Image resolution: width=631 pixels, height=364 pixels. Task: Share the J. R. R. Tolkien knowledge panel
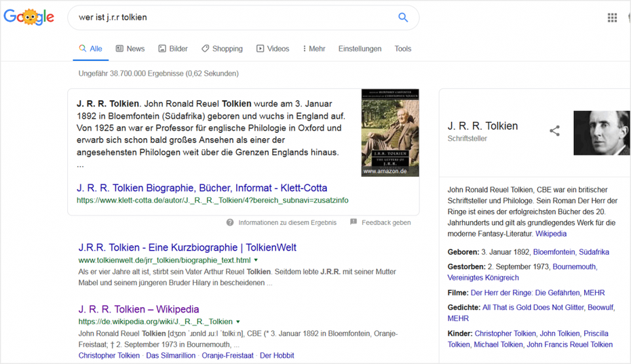point(554,131)
